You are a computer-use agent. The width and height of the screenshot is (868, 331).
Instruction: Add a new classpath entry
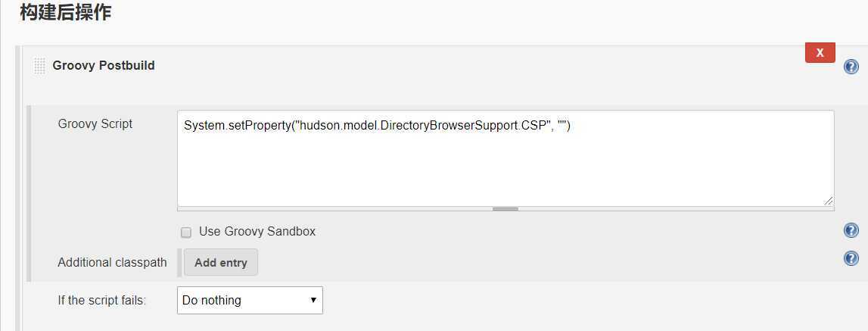point(220,262)
